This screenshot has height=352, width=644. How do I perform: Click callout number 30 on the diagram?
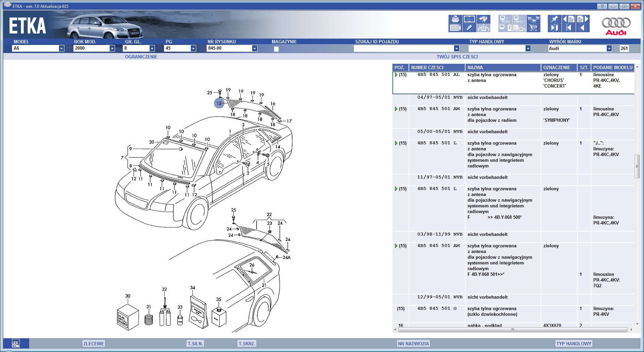(128, 296)
